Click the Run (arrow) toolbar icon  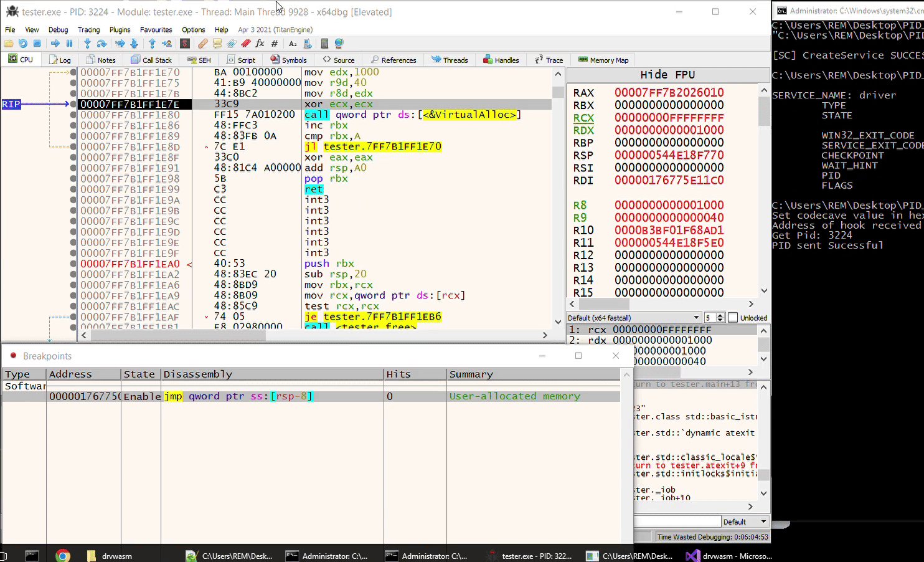tap(55, 44)
